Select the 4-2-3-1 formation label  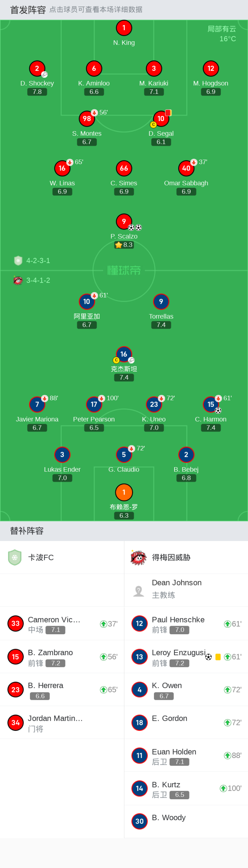pos(38,261)
